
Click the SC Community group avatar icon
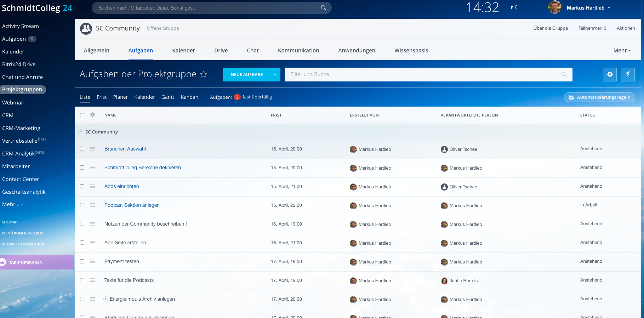click(x=86, y=28)
